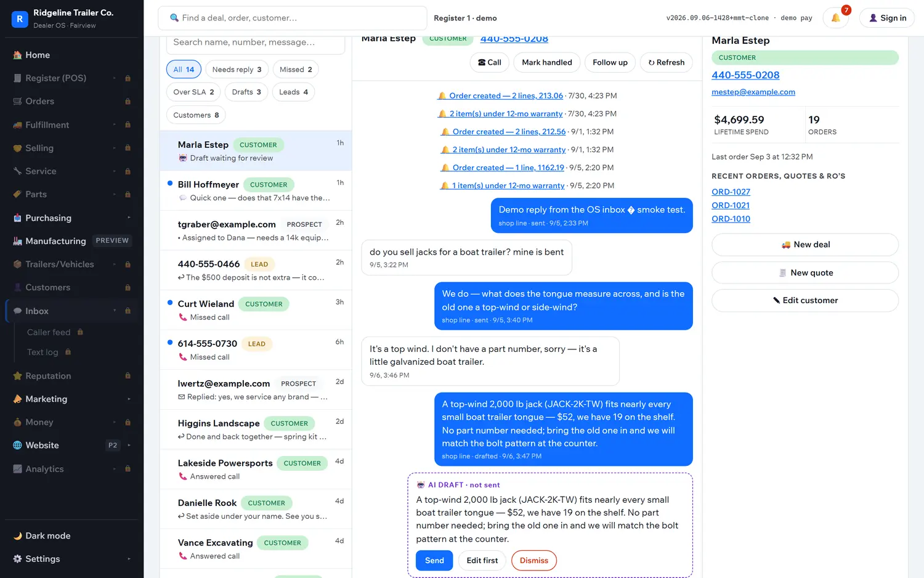Filter by Customers 8
Screen dimensions: 924x578
[196, 115]
